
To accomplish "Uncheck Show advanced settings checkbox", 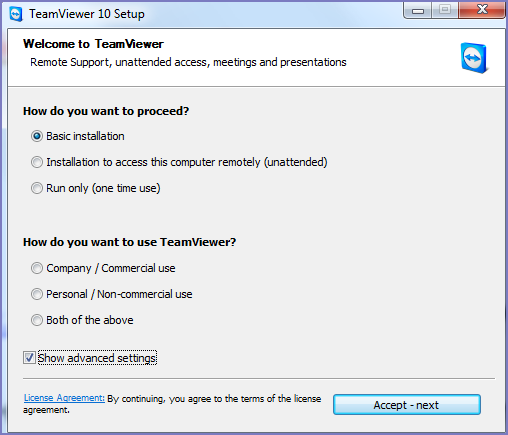I will pos(29,358).
